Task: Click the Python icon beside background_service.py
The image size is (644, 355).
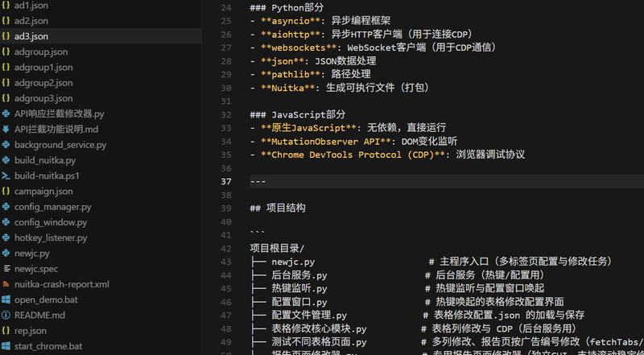Action: click(x=6, y=145)
